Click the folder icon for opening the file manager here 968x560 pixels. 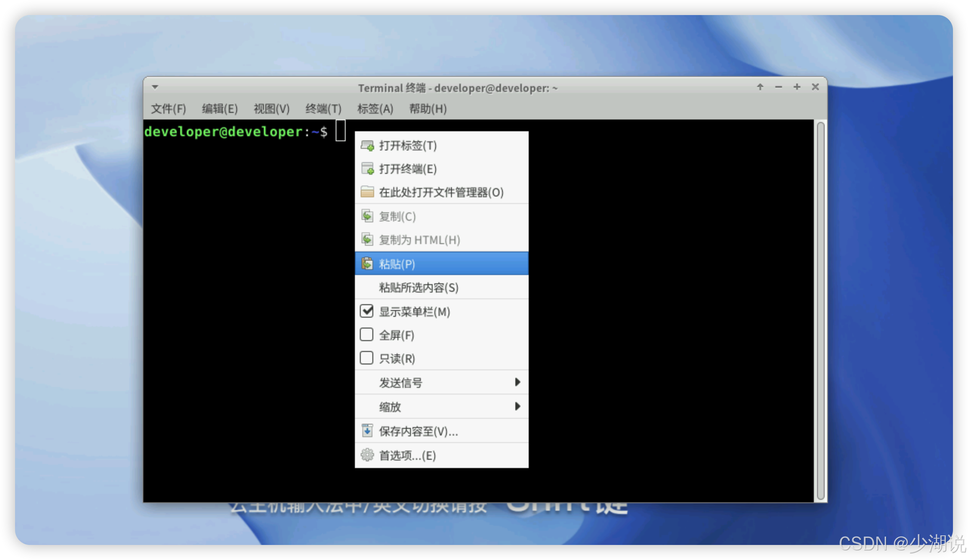[x=367, y=192]
